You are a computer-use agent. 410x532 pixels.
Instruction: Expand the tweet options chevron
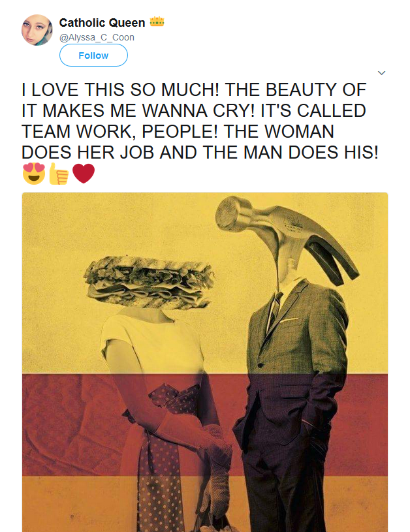(381, 73)
